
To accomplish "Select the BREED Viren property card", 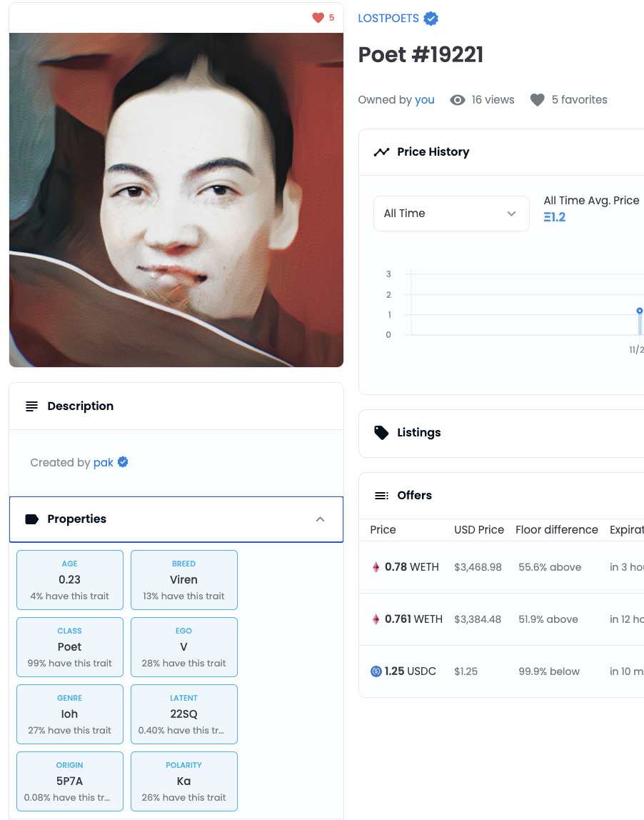I will [x=184, y=580].
